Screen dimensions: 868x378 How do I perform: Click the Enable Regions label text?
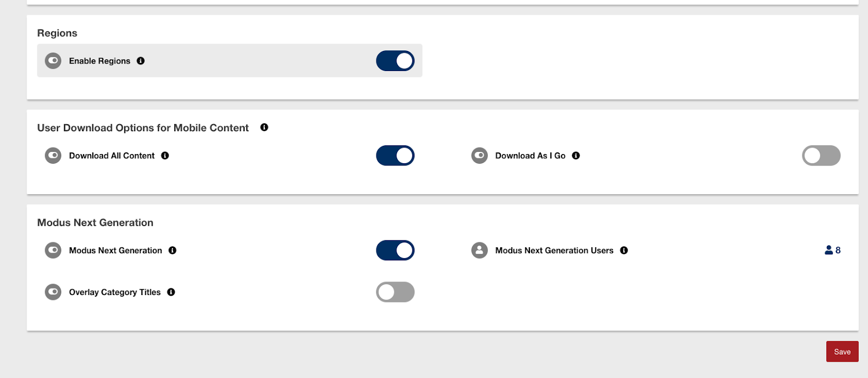(99, 61)
